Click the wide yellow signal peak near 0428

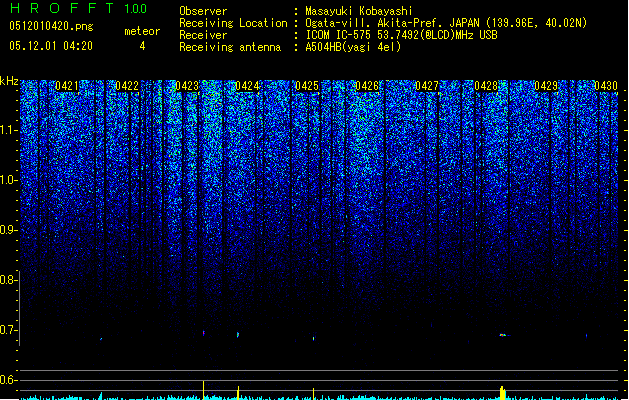502,393
